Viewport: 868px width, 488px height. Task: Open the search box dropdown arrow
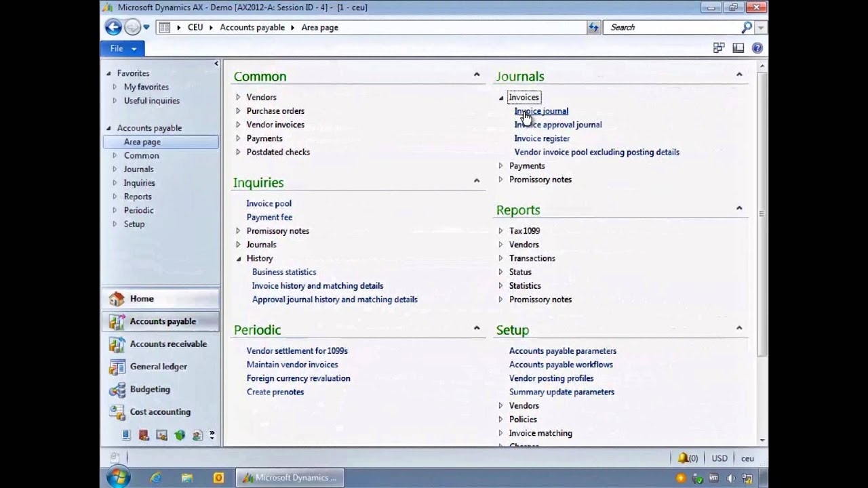point(761,28)
